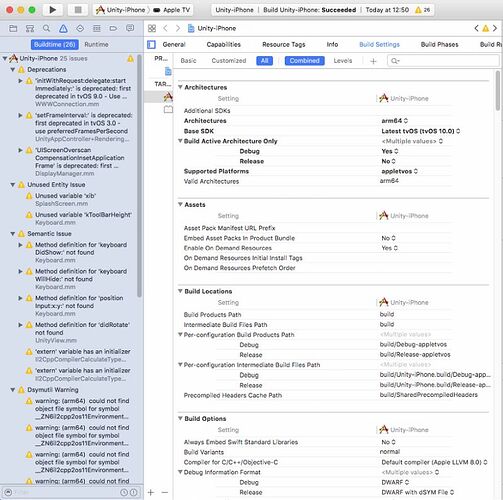Toggle the project and targets list sidebar icon
Screen dimensions: 503x500
[x=151, y=44]
